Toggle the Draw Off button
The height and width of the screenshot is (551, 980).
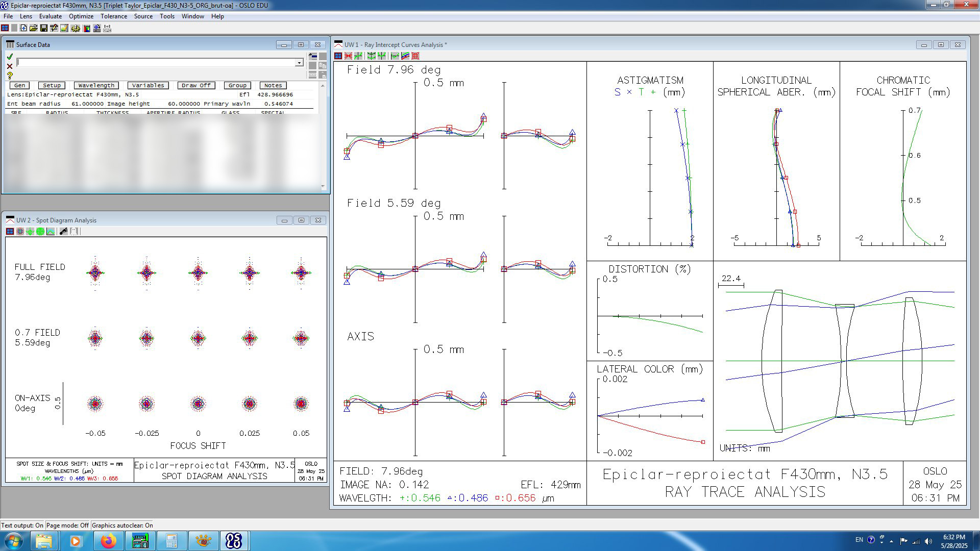[196, 85]
